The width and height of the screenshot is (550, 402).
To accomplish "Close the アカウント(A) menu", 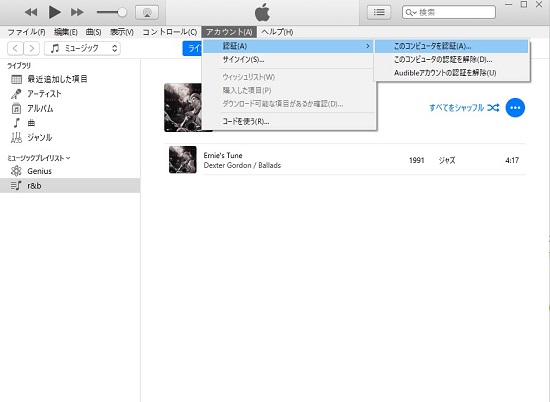I will coord(229,32).
